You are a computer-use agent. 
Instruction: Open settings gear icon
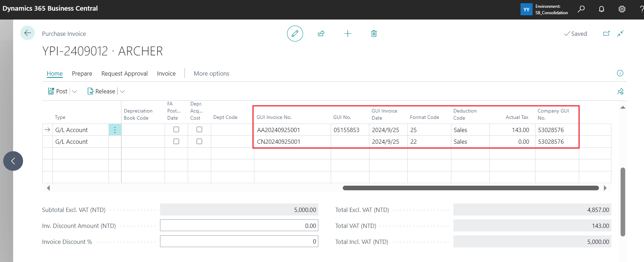click(622, 9)
